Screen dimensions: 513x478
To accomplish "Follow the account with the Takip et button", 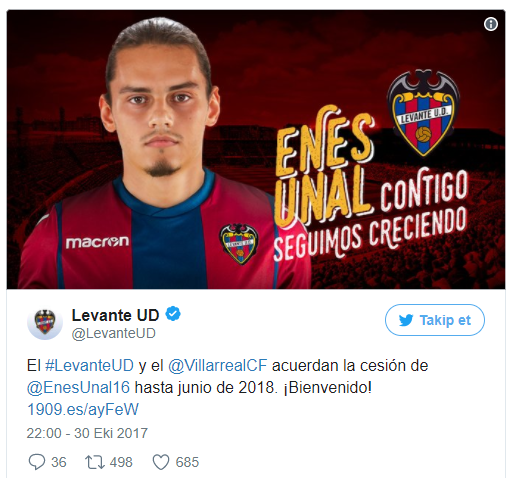I will (435, 320).
